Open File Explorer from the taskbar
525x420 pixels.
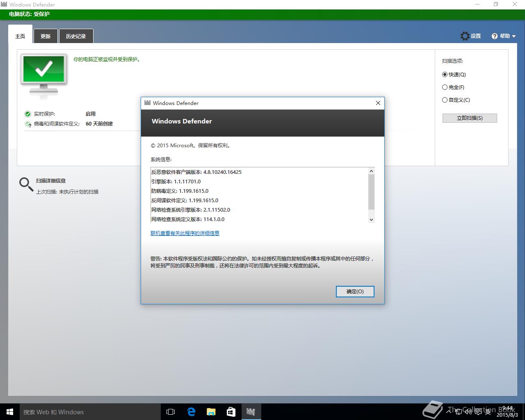(x=211, y=412)
